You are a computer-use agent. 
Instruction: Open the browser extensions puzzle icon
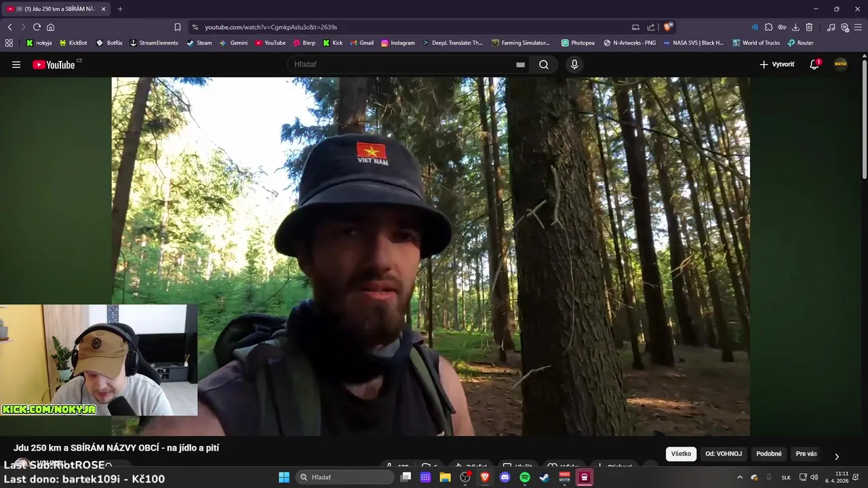[768, 27]
